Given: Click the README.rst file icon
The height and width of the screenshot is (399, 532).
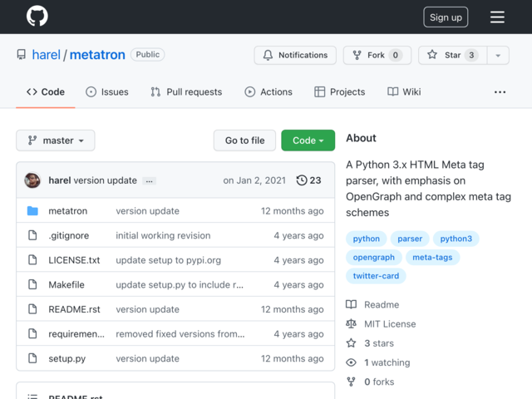Looking at the screenshot, I should click(32, 309).
